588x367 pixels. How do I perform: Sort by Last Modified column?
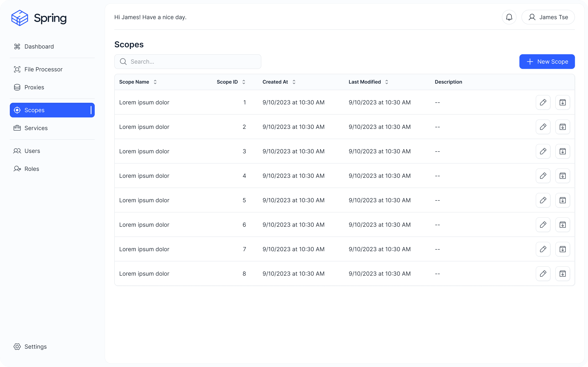pos(386,82)
